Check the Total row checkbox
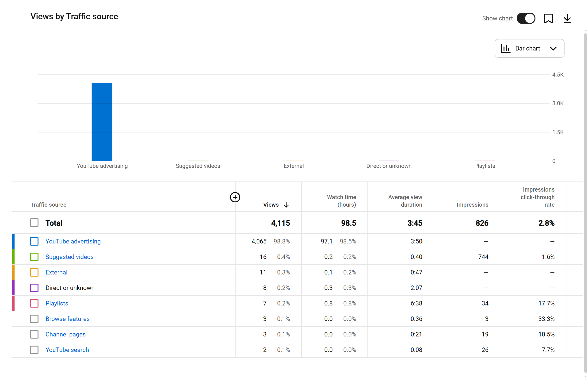This screenshot has height=378, width=588. [34, 223]
